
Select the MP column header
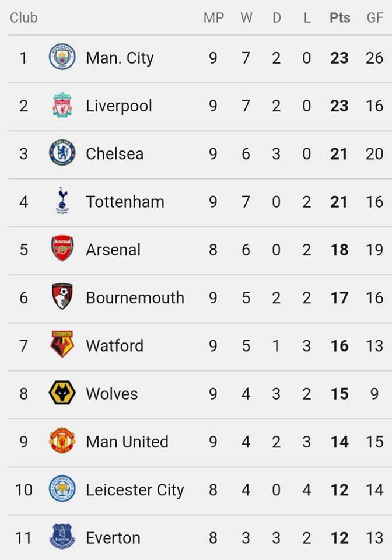[x=214, y=17]
